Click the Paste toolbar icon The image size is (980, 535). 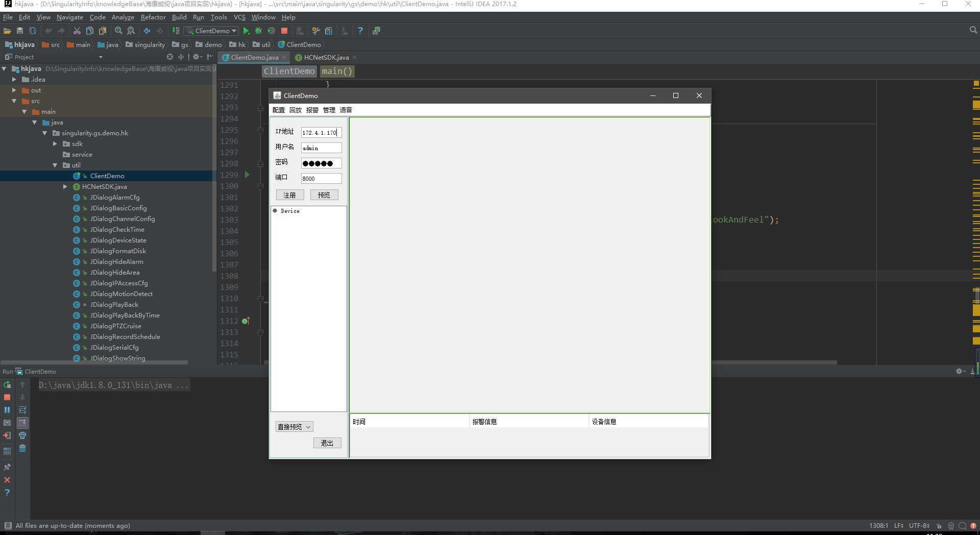point(103,31)
